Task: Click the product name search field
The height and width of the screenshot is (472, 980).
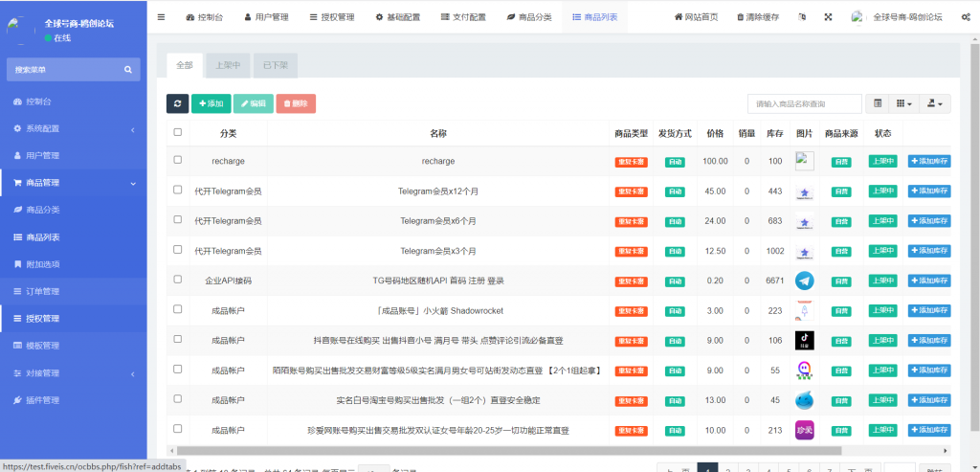Action: (805, 103)
